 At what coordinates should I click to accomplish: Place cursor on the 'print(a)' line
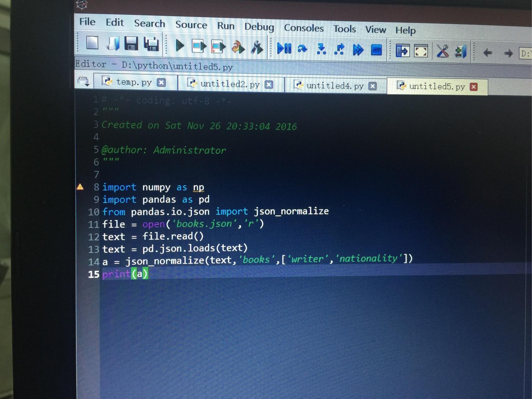click(x=125, y=274)
